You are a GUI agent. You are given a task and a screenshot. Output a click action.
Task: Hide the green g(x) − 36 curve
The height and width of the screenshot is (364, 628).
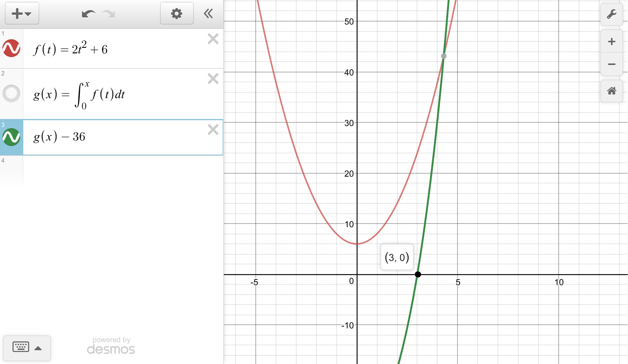point(11,137)
